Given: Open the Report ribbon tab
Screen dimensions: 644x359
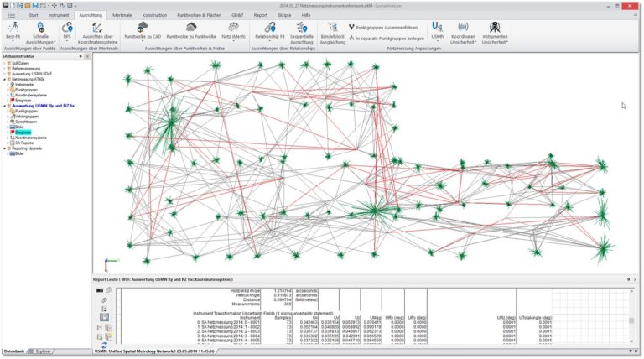Looking at the screenshot, I should (261, 15).
